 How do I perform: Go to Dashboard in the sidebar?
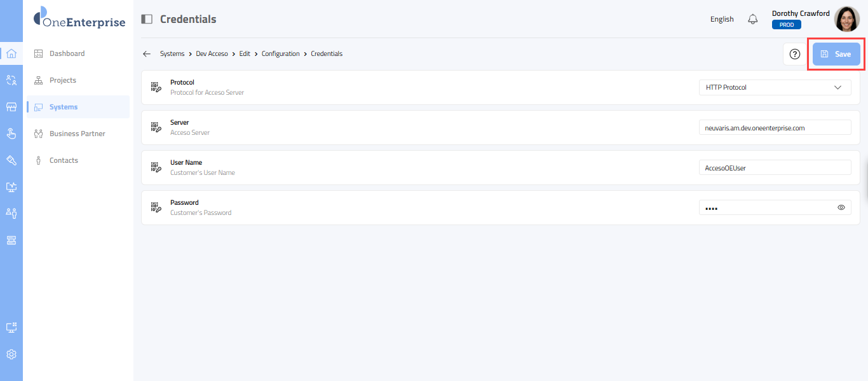(67, 53)
